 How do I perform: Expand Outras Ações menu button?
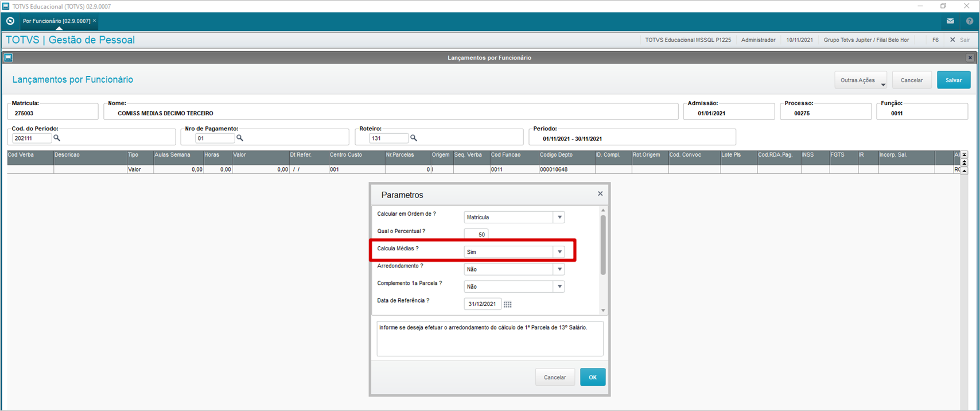[861, 80]
